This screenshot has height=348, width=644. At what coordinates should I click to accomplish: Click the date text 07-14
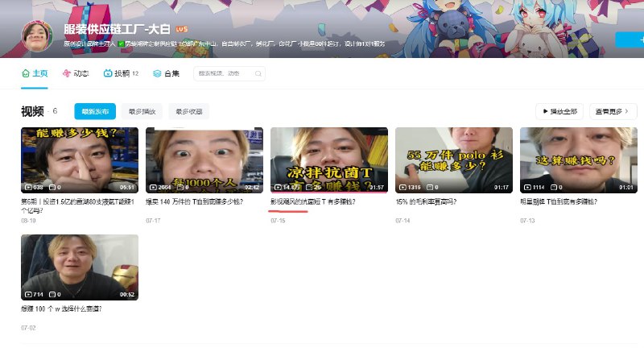(x=403, y=221)
